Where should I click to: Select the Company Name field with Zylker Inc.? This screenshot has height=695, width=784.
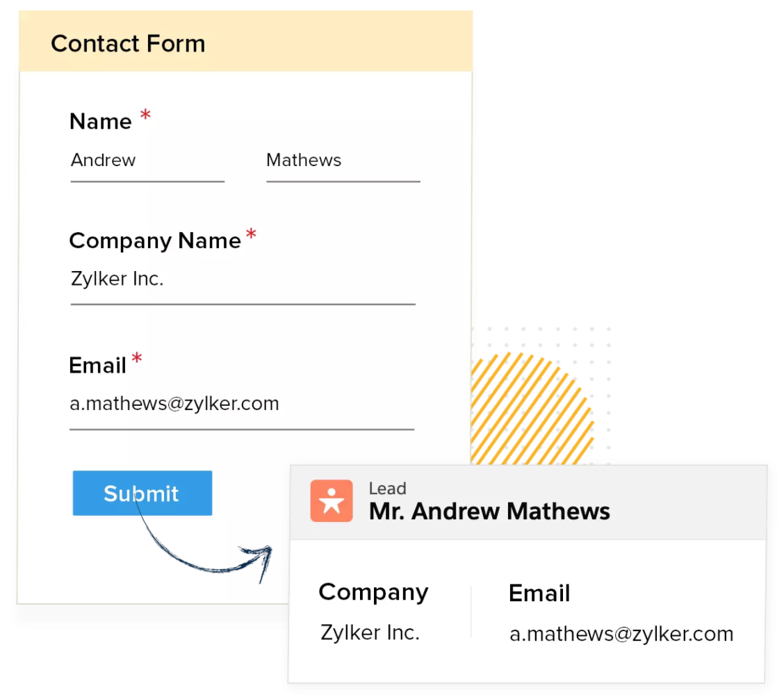[243, 280]
